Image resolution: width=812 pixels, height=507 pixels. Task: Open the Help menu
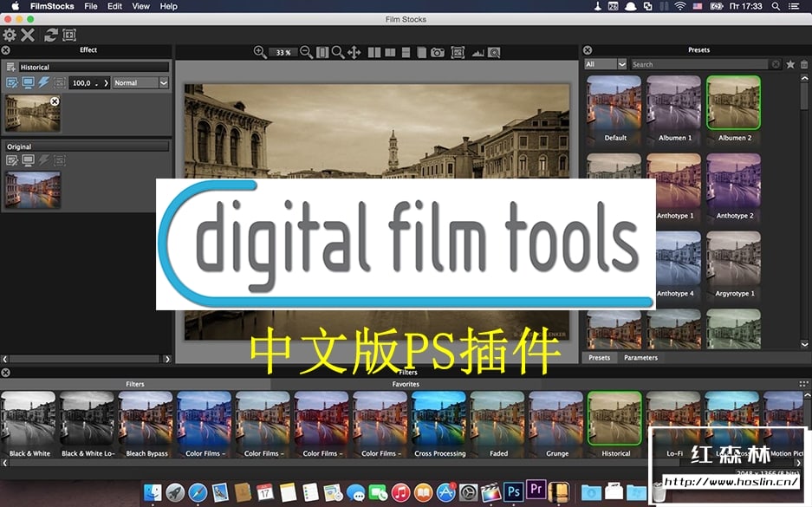169,6
